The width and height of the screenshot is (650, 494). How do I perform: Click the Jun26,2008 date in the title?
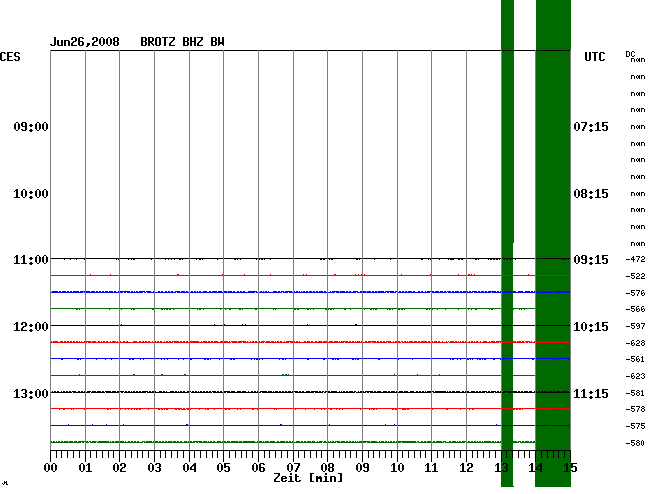tap(85, 42)
